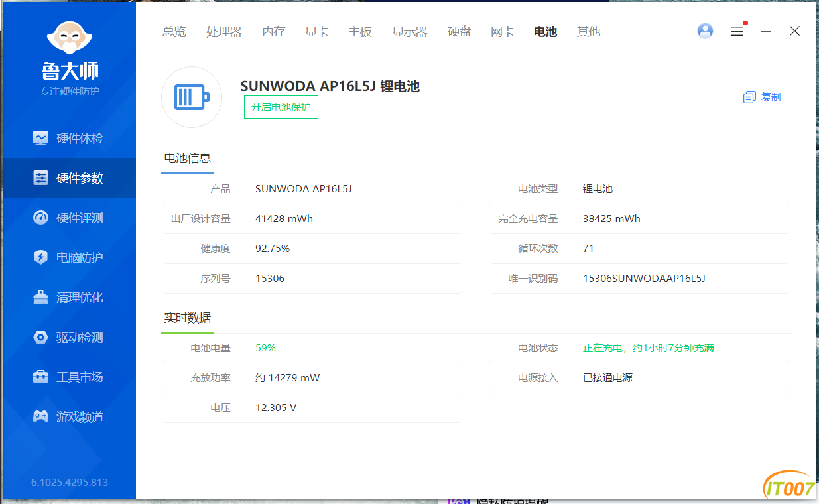Click the title SUNWODA AP16L5J 锂电池

[330, 86]
